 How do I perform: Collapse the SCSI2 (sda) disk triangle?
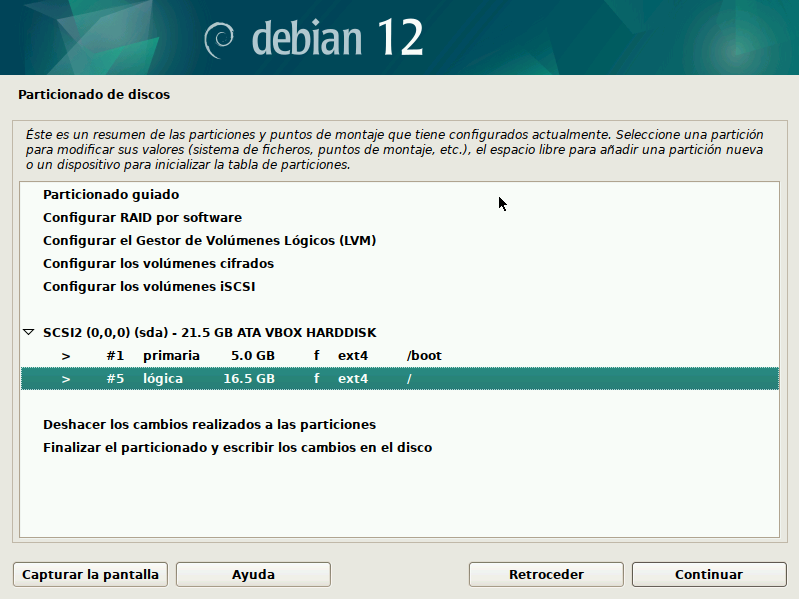tap(28, 332)
